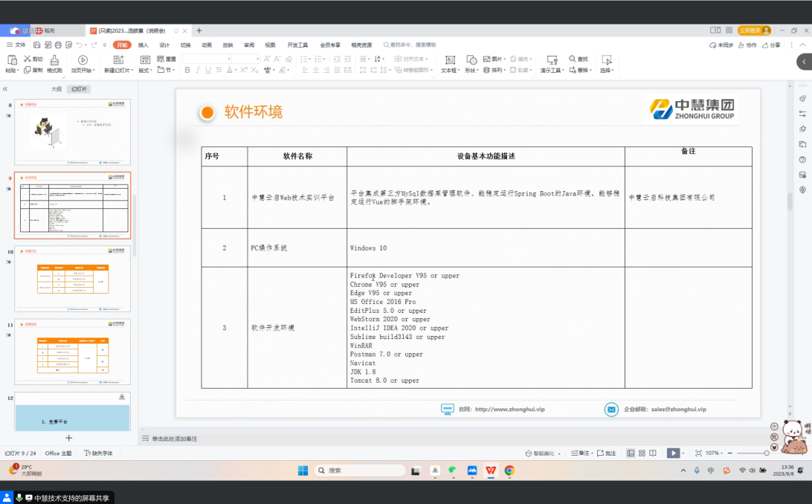
Task: Toggle Subscript formatting
Action: coord(254,70)
